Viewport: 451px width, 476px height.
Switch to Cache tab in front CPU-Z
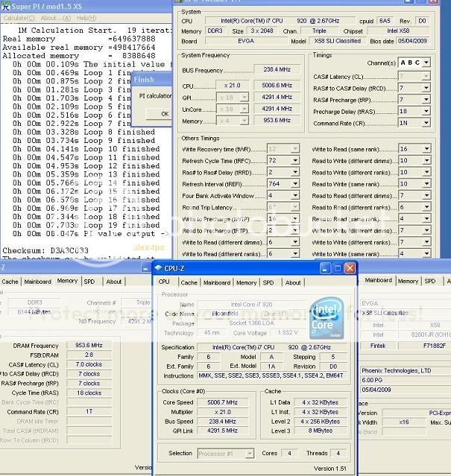tap(189, 282)
